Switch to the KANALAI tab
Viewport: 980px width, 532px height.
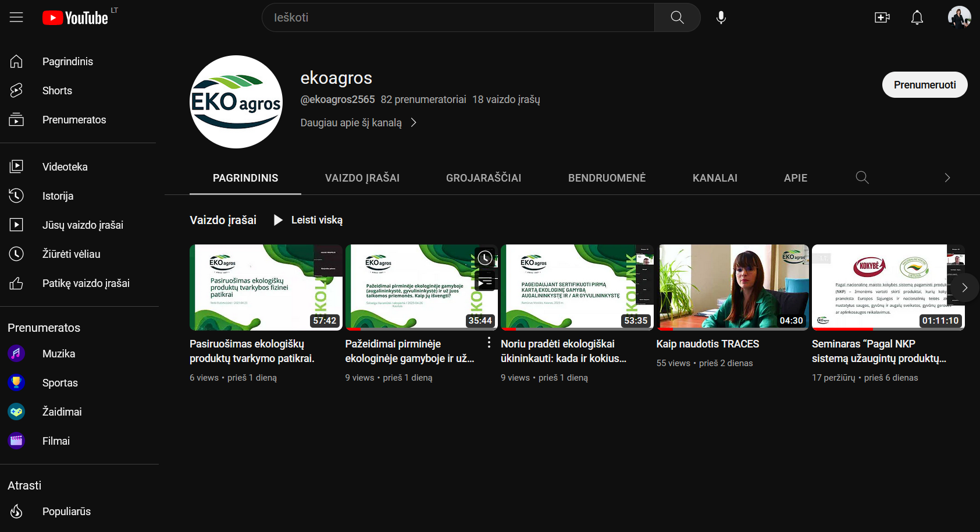pos(715,178)
